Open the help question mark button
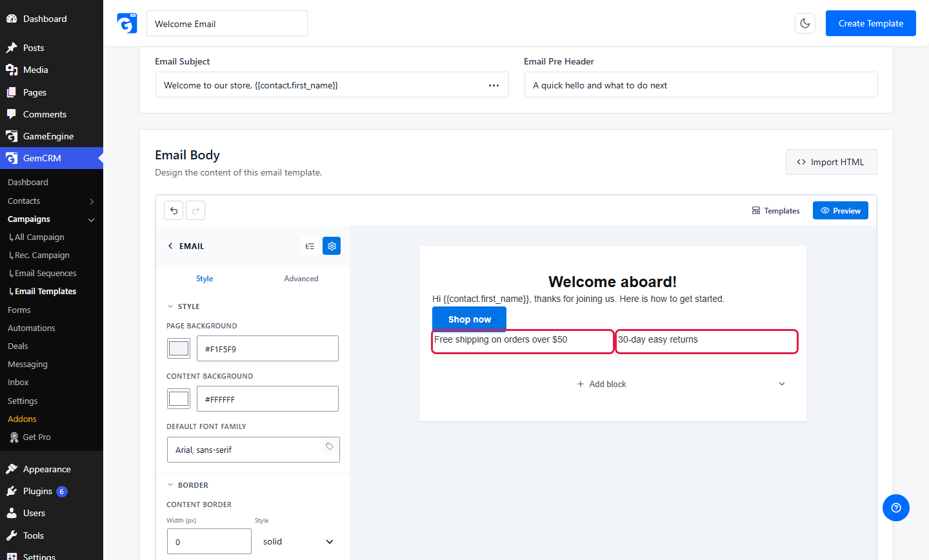 [x=896, y=508]
